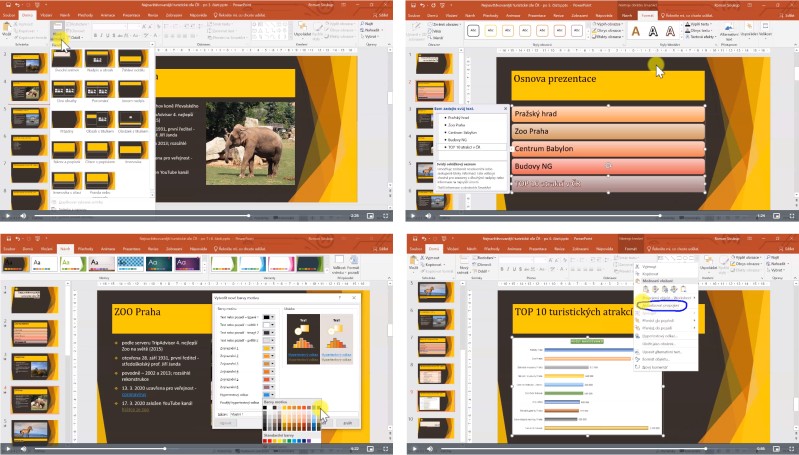Viewport: 799px width, 455px height.
Task: Click the Zrušit button in theme colors dialog
Action: click(x=348, y=423)
